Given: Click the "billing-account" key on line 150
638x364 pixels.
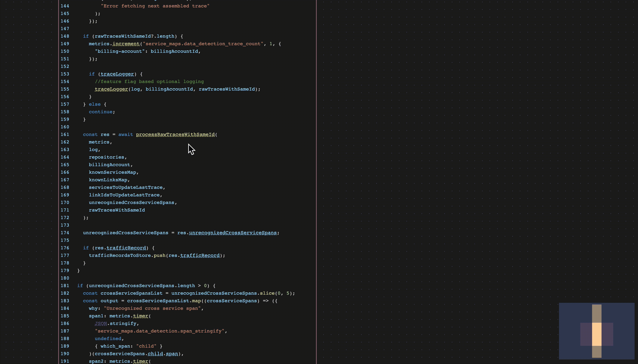Looking at the screenshot, I should coord(120,51).
